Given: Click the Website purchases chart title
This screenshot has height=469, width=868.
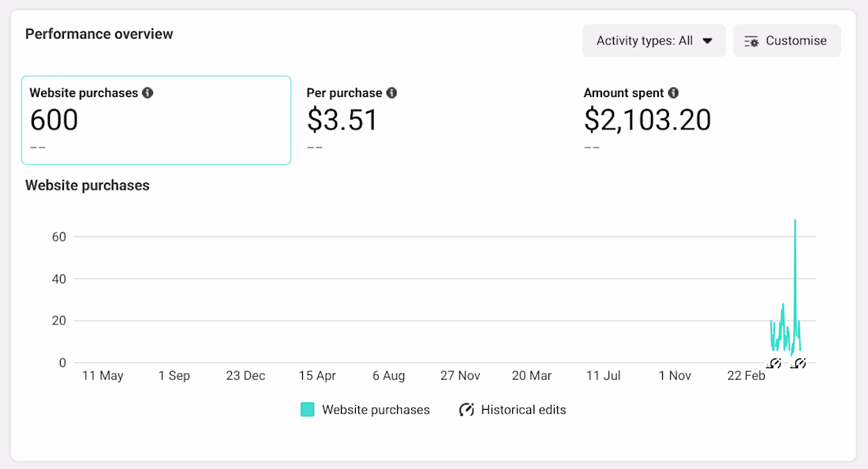Looking at the screenshot, I should click(x=88, y=186).
